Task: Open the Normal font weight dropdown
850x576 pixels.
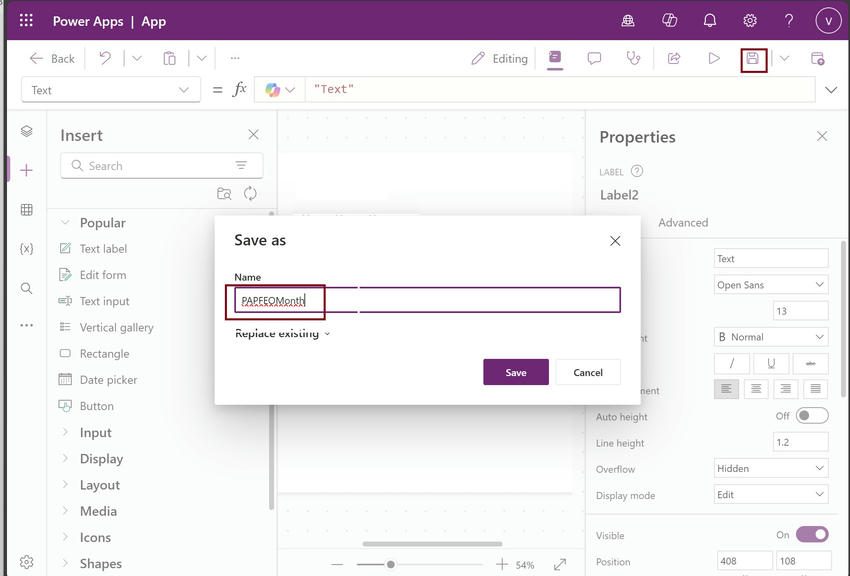Action: click(x=770, y=337)
